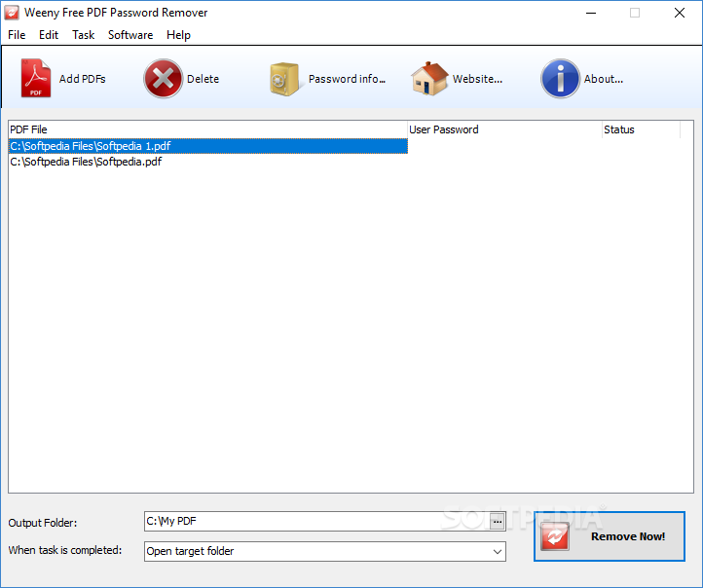Click the Remove Now! button
This screenshot has width=703, height=588.
tap(610, 536)
